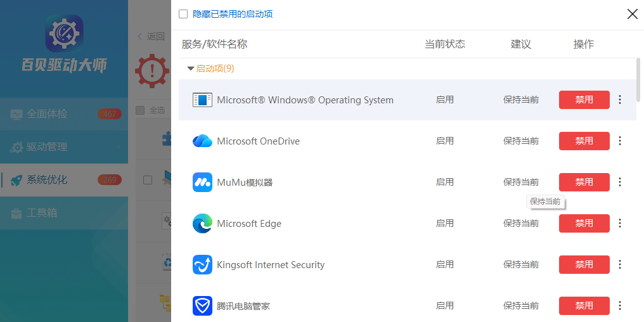
Task: Click the Microsoft Windows Operating System icon
Action: coord(202,100)
